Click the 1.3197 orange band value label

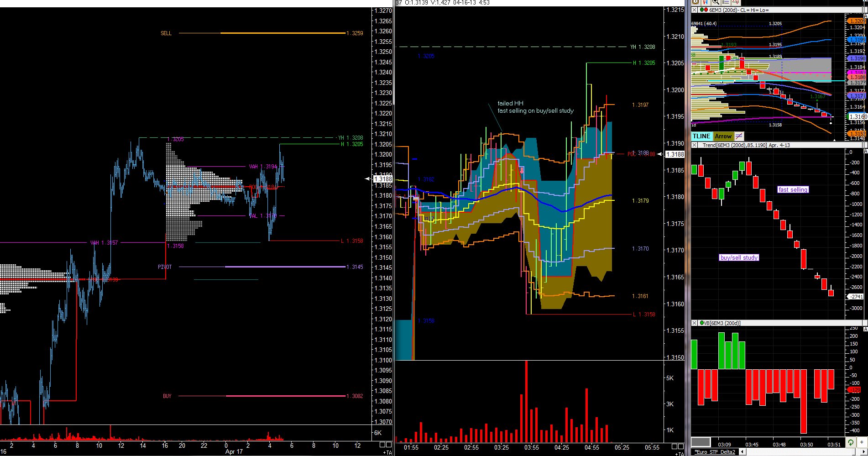coord(640,105)
